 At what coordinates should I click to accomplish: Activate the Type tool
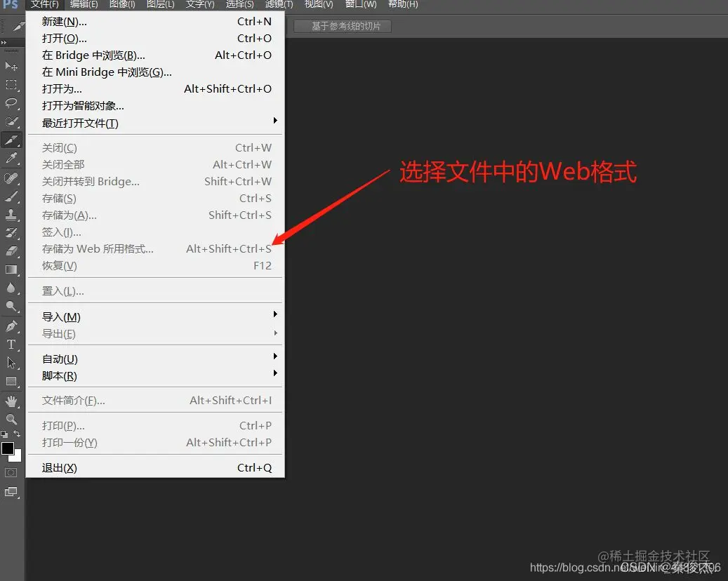(11, 344)
